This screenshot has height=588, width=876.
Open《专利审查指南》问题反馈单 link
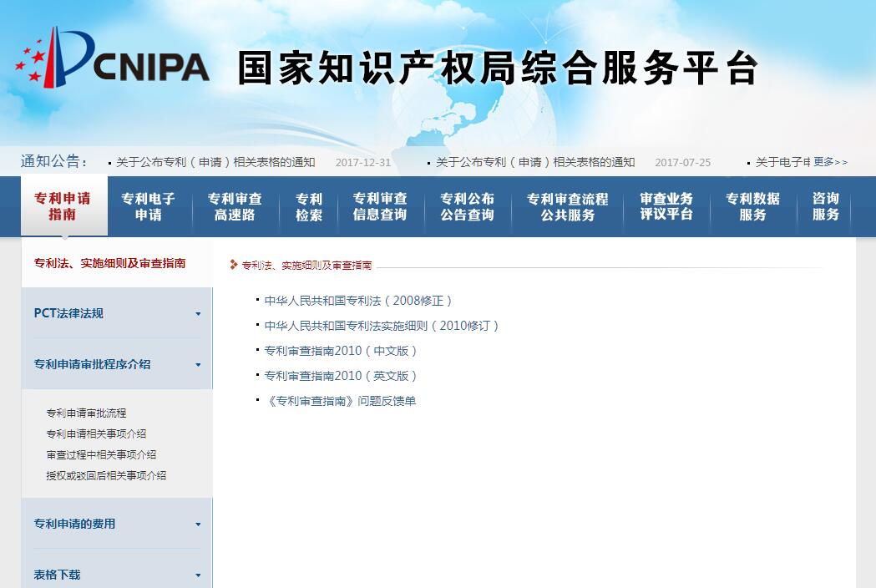click(x=340, y=401)
